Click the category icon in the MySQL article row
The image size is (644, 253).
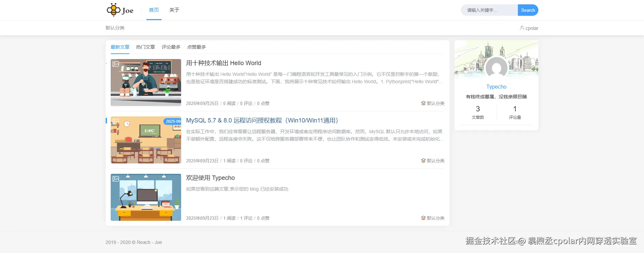pyautogui.click(x=423, y=161)
